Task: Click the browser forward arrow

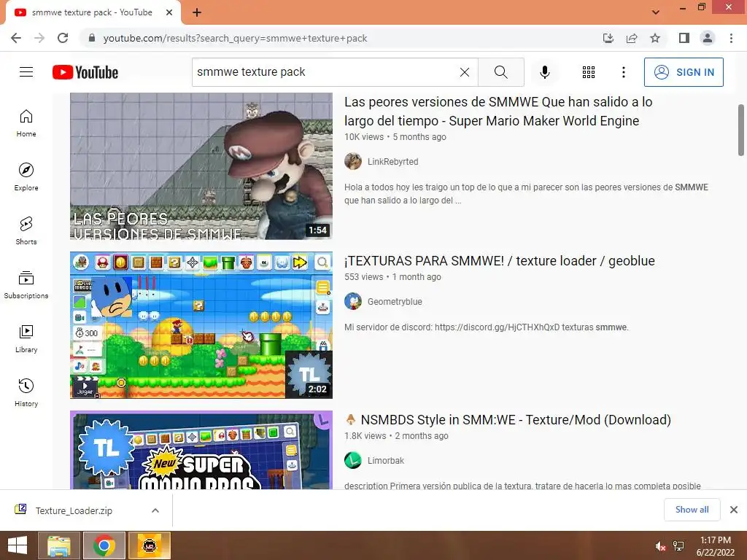Action: pos(39,38)
